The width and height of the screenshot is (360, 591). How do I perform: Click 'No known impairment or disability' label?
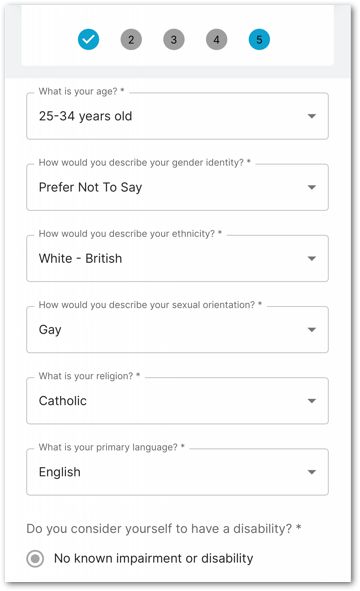[153, 558]
